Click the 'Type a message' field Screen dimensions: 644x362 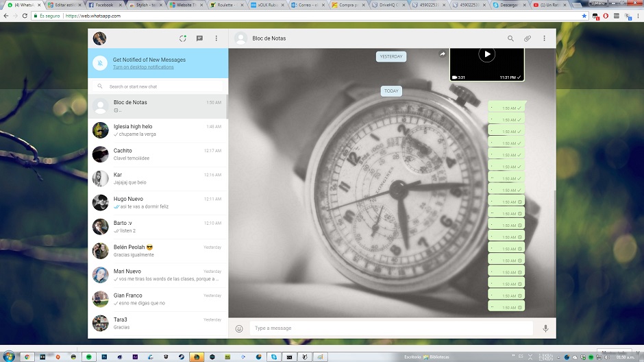[391, 328]
